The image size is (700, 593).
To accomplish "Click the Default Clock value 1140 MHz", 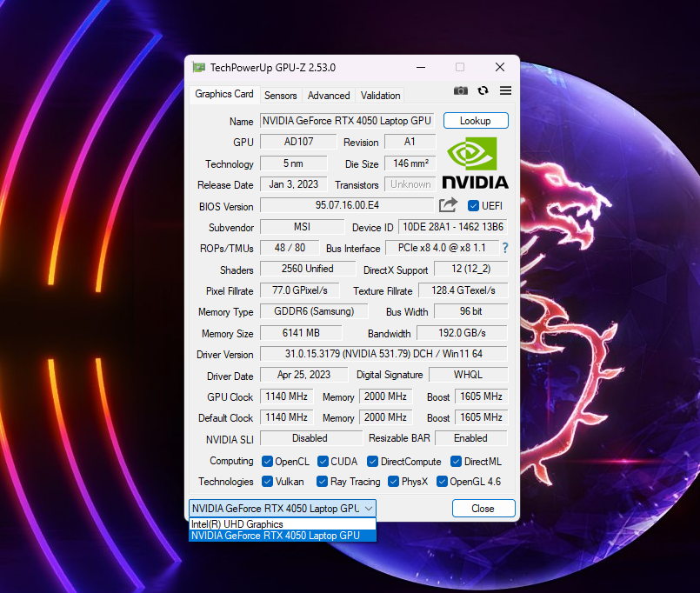I will coord(287,417).
